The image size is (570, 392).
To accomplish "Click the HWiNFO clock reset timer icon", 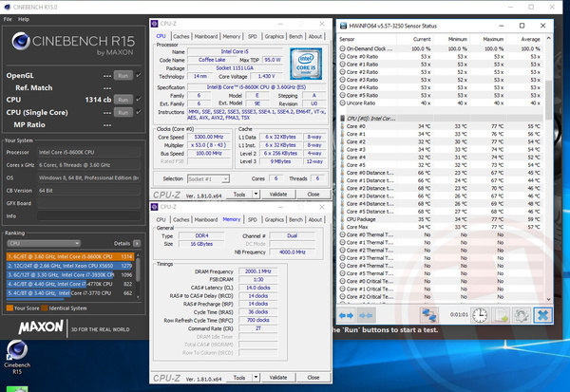I will [480, 315].
